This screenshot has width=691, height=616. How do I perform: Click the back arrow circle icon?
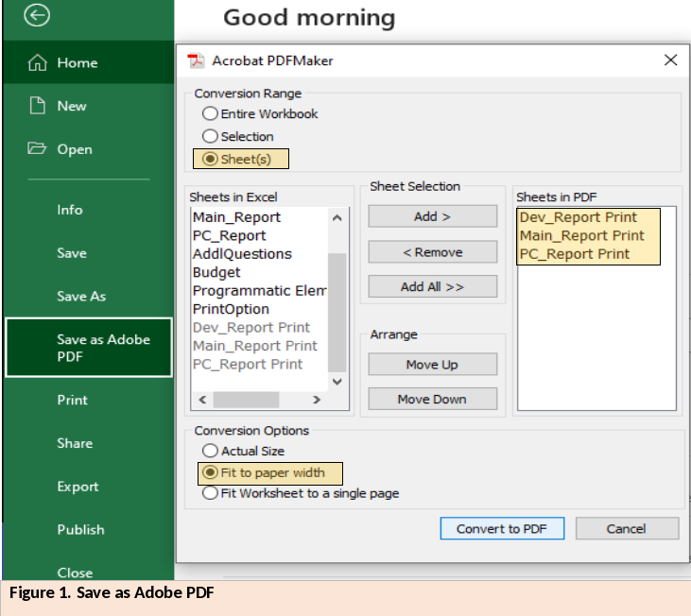[x=37, y=15]
